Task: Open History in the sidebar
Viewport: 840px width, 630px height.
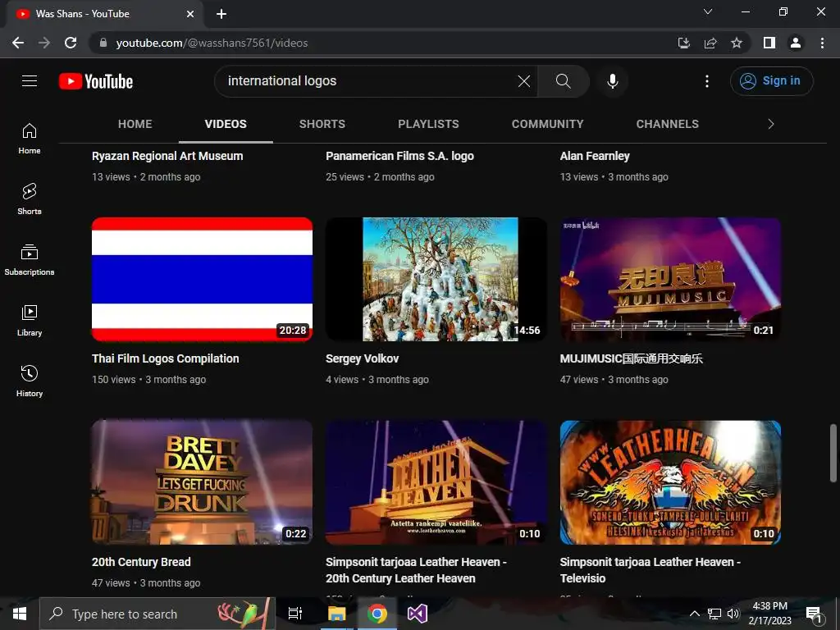Action: (30, 381)
